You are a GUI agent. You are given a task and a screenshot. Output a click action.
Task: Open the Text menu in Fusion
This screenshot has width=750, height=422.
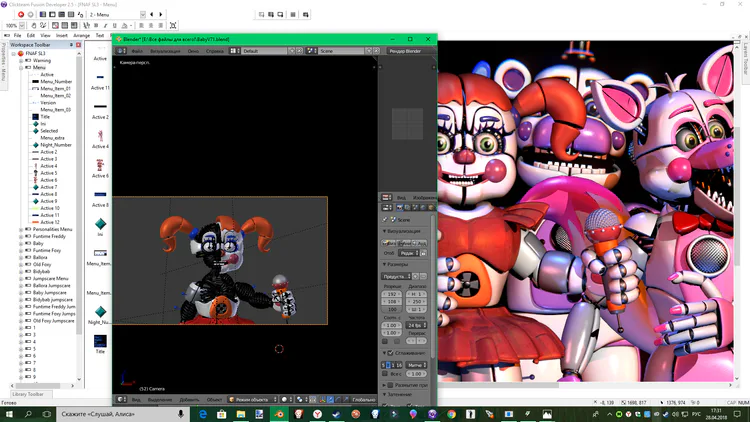[x=99, y=35]
